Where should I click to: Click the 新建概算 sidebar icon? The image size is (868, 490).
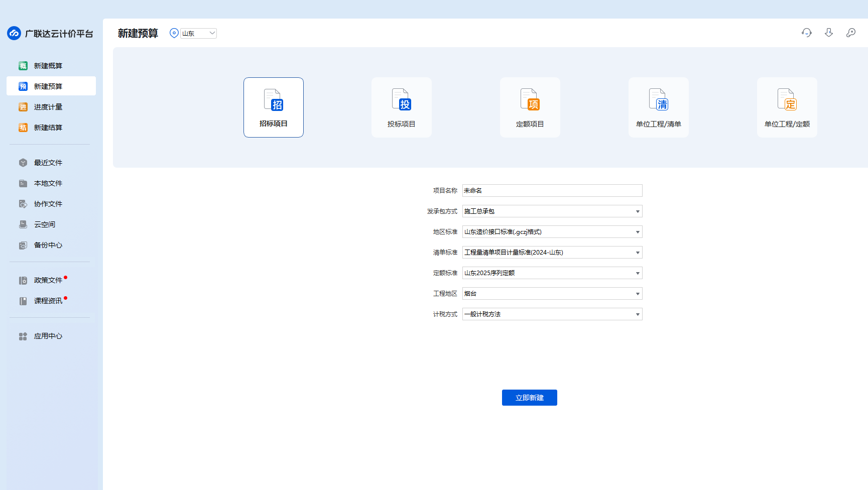[x=23, y=66]
